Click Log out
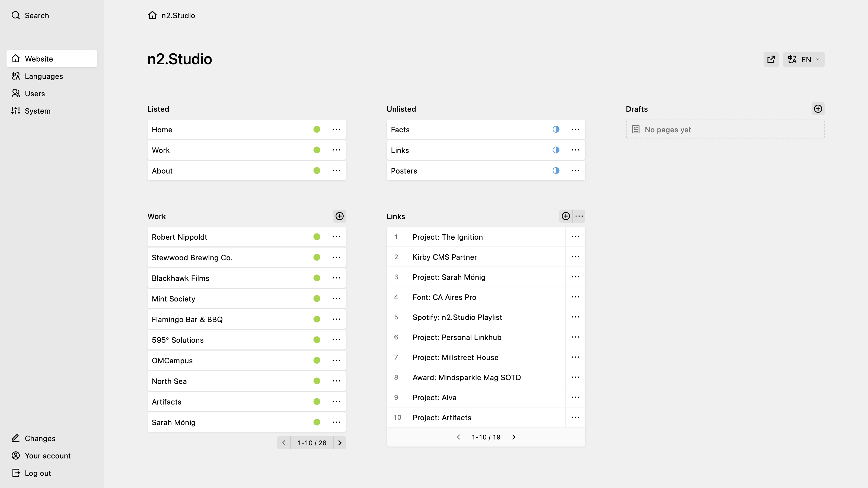 [x=52, y=473]
